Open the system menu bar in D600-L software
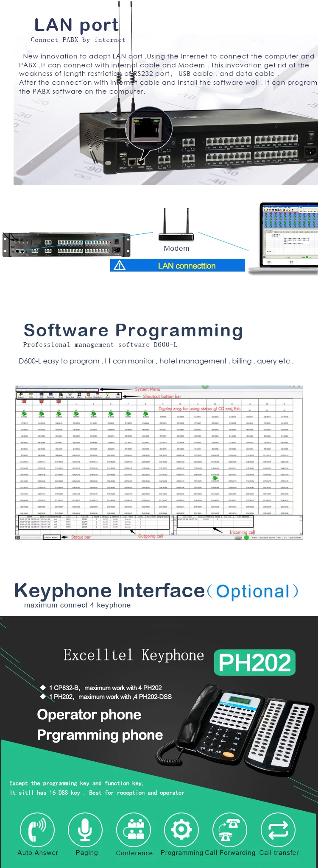This screenshot has width=318, height=868. pos(57,389)
